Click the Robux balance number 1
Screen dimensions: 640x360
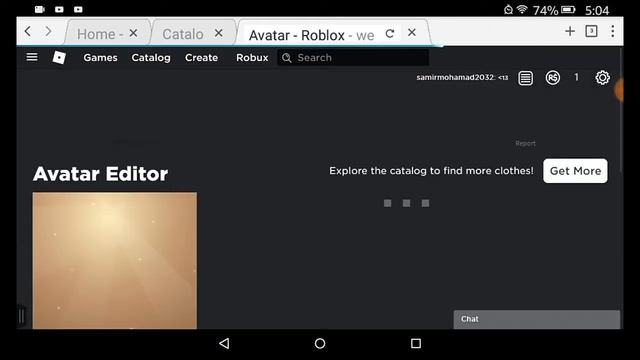tap(576, 77)
